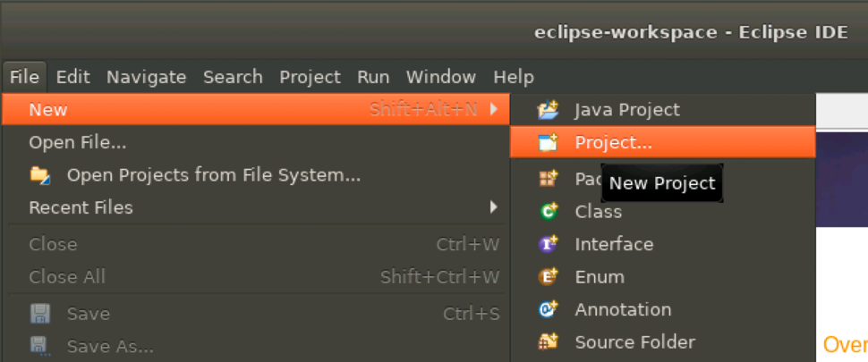Choose Open Projects from File System
This screenshot has width=868, height=362.
tap(213, 175)
